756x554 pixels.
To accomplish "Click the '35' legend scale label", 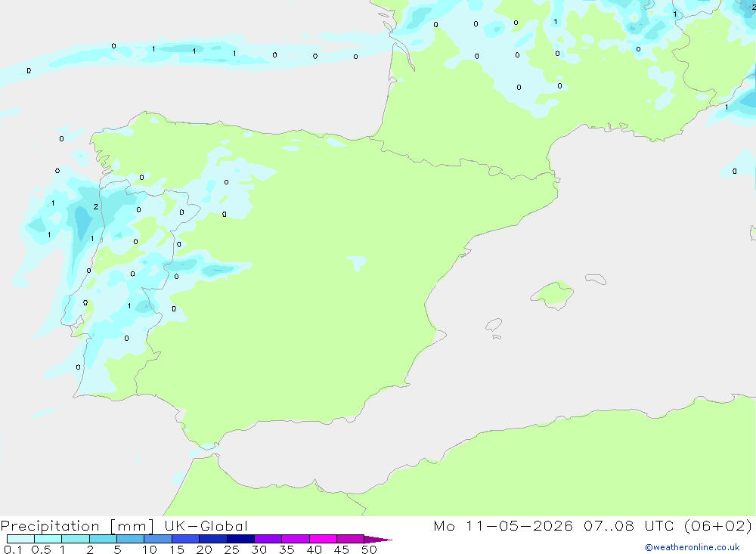I will coord(287,549).
